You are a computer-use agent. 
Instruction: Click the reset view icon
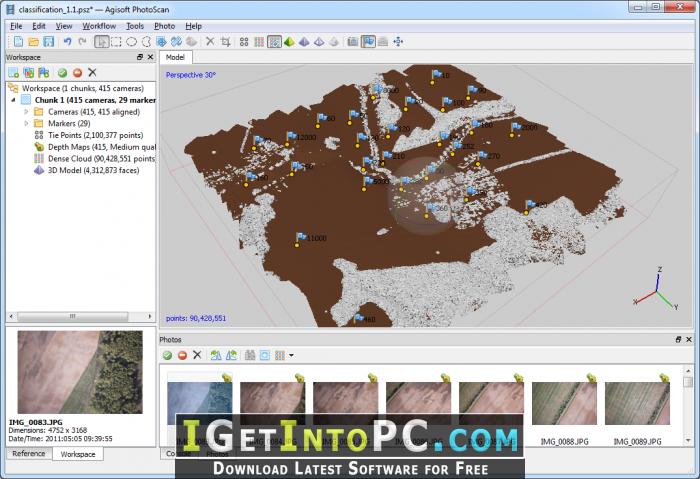point(398,42)
